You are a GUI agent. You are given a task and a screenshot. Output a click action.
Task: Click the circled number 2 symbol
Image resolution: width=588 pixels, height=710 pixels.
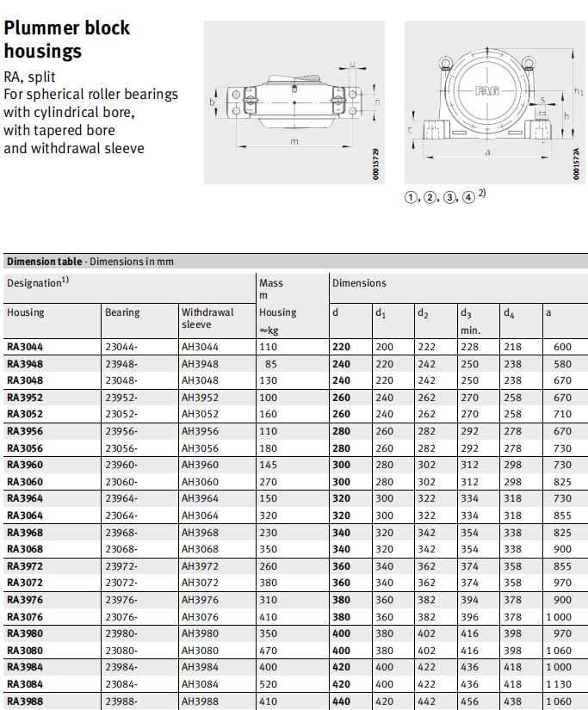tap(430, 198)
